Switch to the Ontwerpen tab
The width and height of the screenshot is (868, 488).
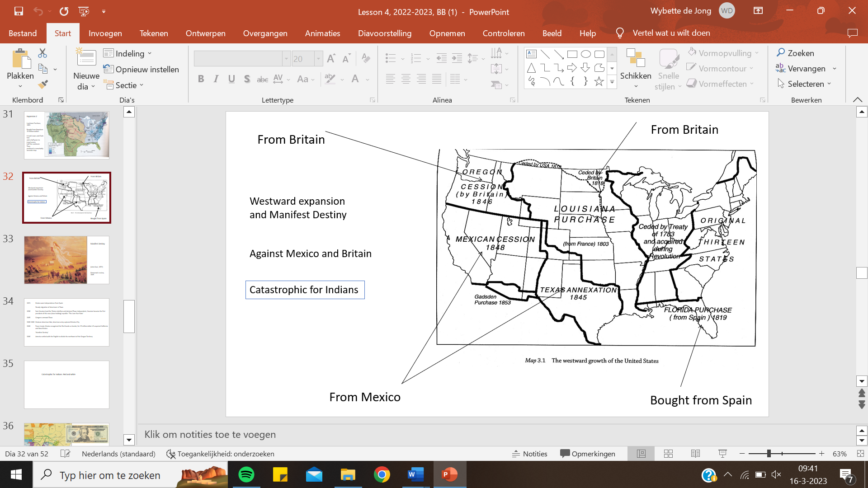pyautogui.click(x=206, y=33)
